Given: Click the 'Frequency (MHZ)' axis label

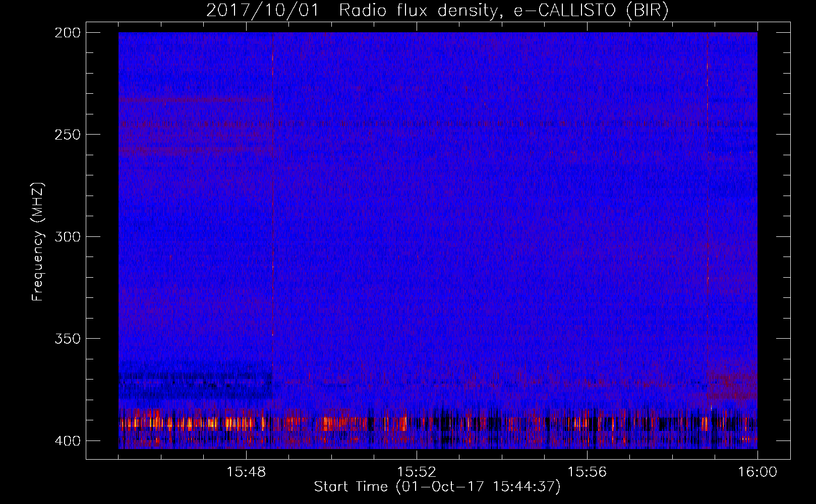Looking at the screenshot, I should [x=38, y=241].
